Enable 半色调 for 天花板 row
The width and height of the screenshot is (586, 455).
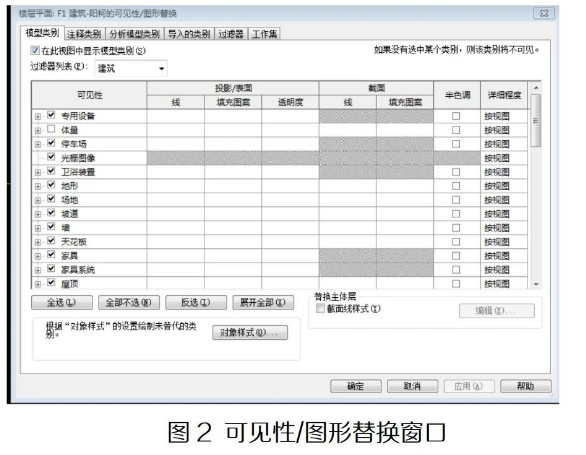point(456,242)
